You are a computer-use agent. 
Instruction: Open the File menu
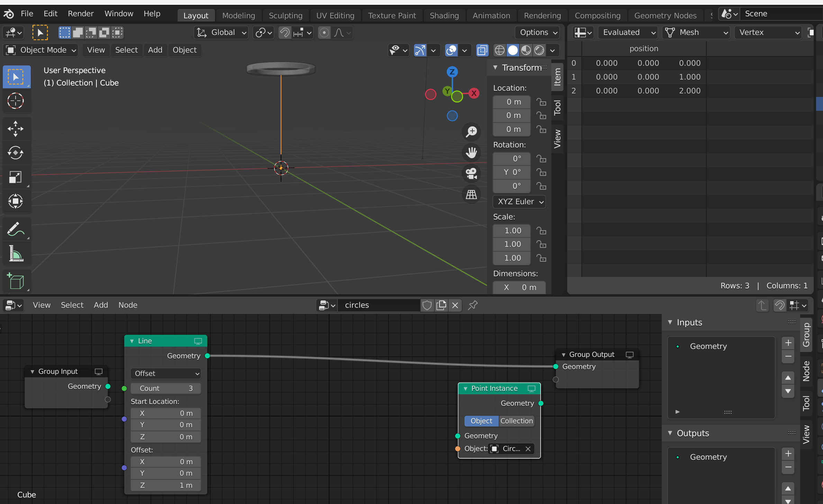[x=27, y=14]
